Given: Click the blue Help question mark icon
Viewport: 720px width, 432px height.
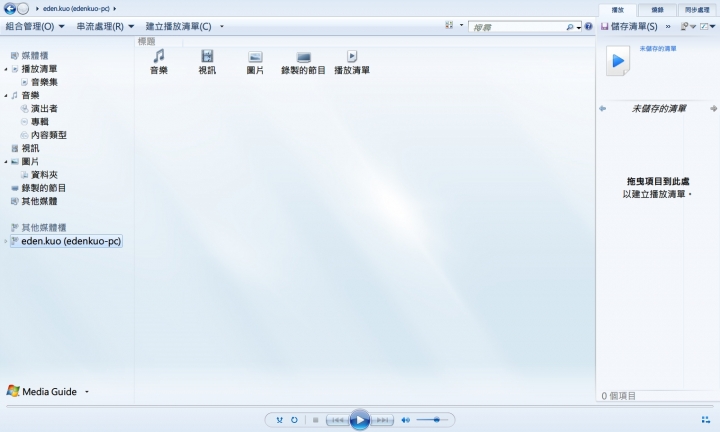Looking at the screenshot, I should click(588, 26).
